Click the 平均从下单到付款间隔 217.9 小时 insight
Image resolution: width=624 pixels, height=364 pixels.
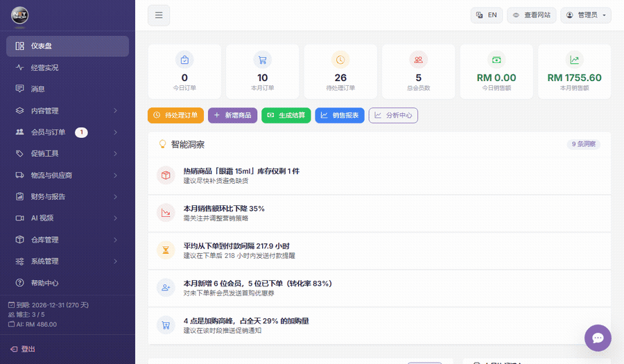coord(236,246)
